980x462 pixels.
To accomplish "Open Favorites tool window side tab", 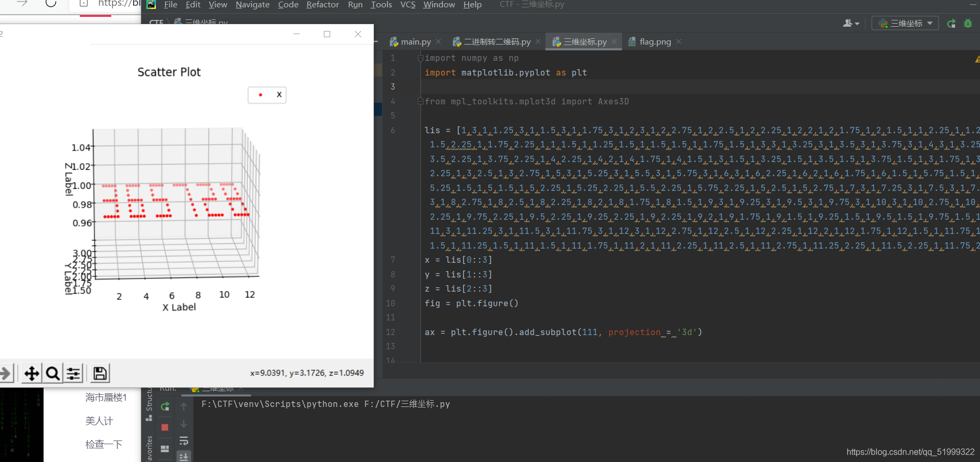I will point(149,449).
